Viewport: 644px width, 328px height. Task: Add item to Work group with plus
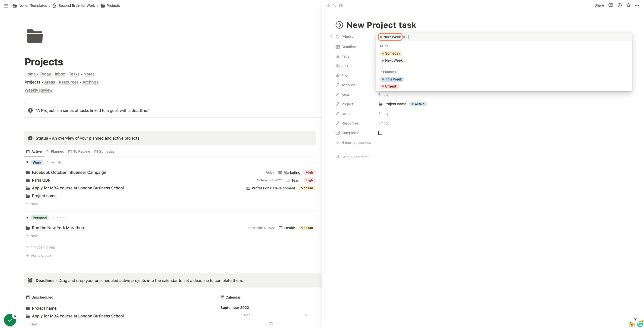click(x=60, y=162)
